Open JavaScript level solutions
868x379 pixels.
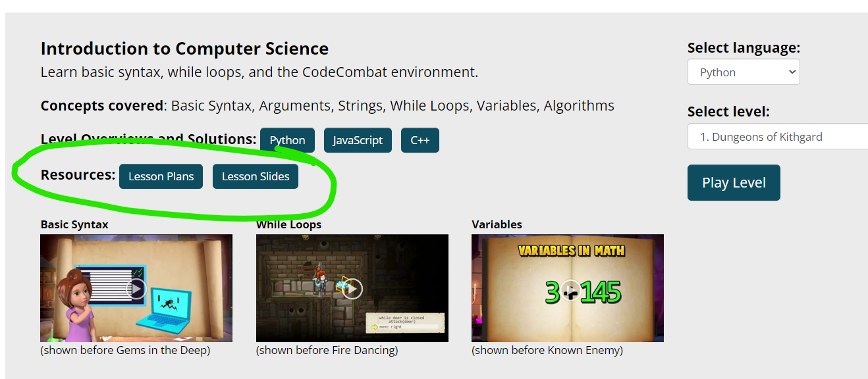(358, 140)
